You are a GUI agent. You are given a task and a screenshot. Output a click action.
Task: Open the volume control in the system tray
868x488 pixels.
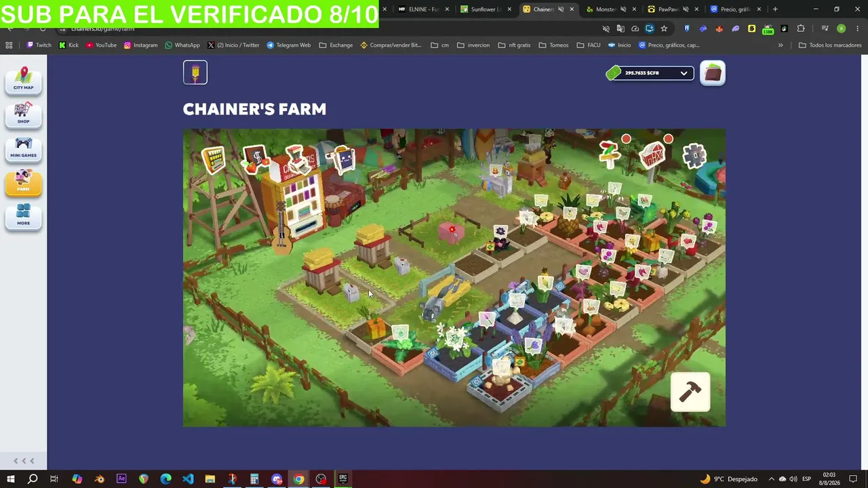click(793, 479)
